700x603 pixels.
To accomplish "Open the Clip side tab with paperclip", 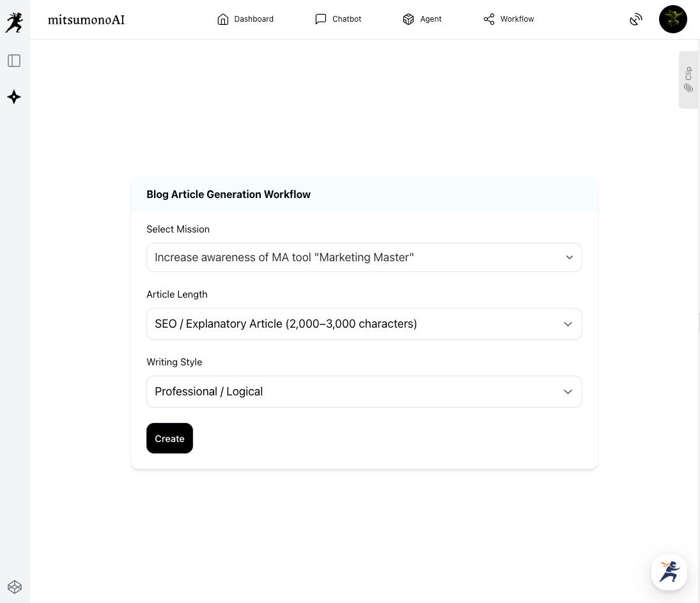I will (688, 80).
